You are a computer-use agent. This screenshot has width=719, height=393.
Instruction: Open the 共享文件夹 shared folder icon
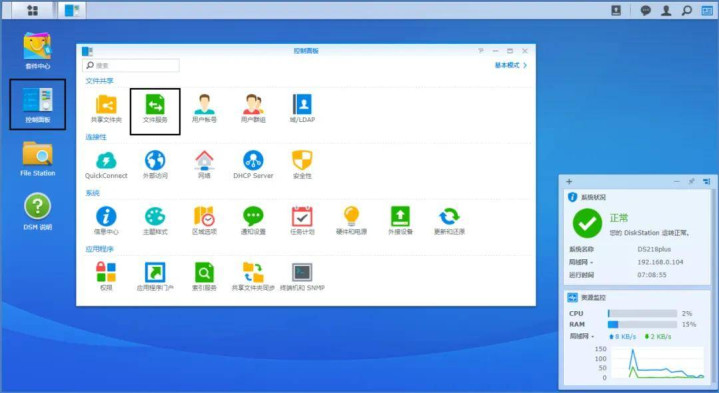click(x=106, y=109)
